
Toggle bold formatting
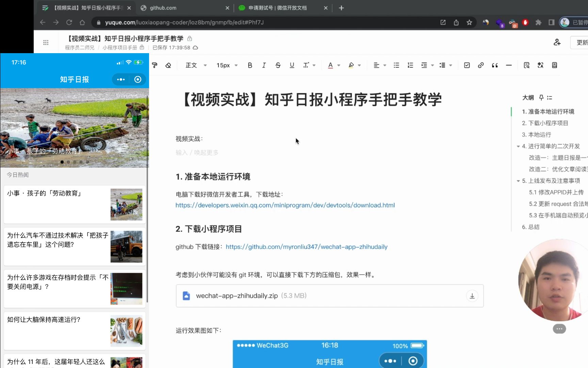click(x=250, y=65)
